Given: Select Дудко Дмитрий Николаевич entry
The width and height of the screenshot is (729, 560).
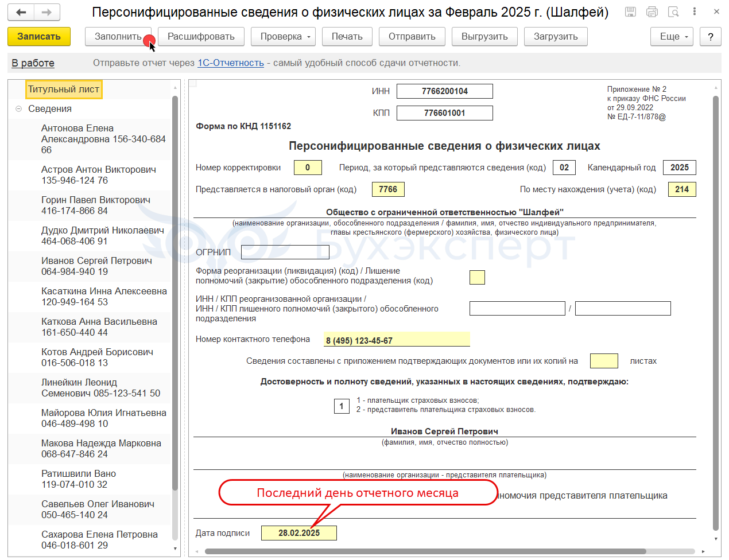Looking at the screenshot, I should (103, 236).
